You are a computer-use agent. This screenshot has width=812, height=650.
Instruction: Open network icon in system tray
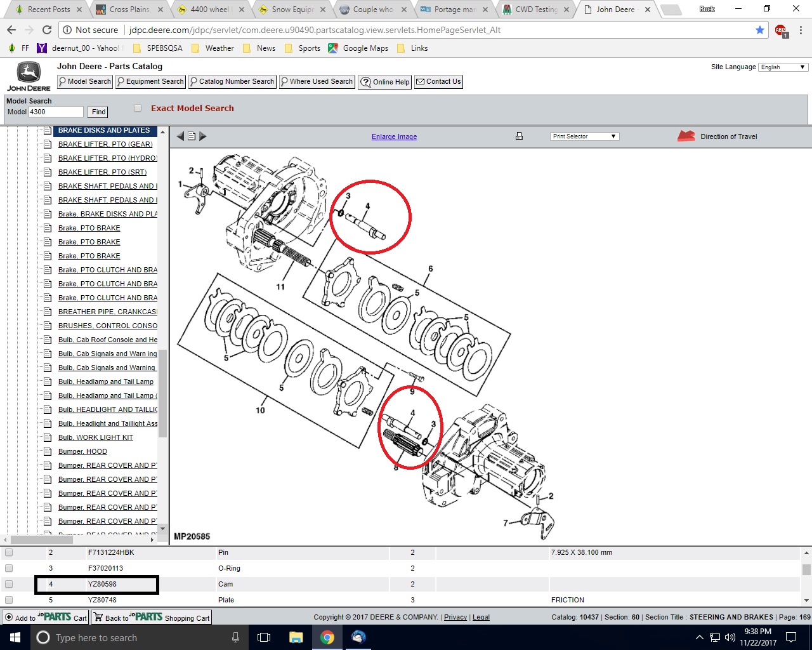click(715, 637)
